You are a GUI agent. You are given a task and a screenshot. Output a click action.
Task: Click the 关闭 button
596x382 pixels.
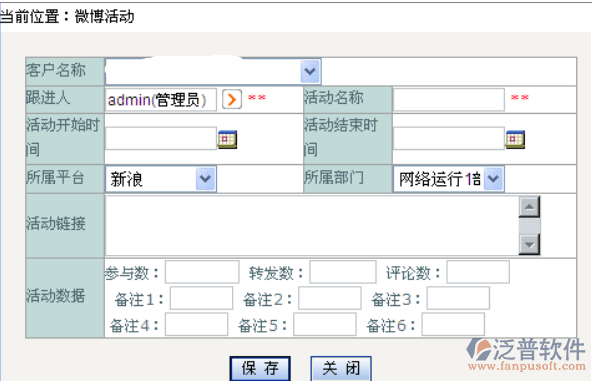[x=341, y=368]
